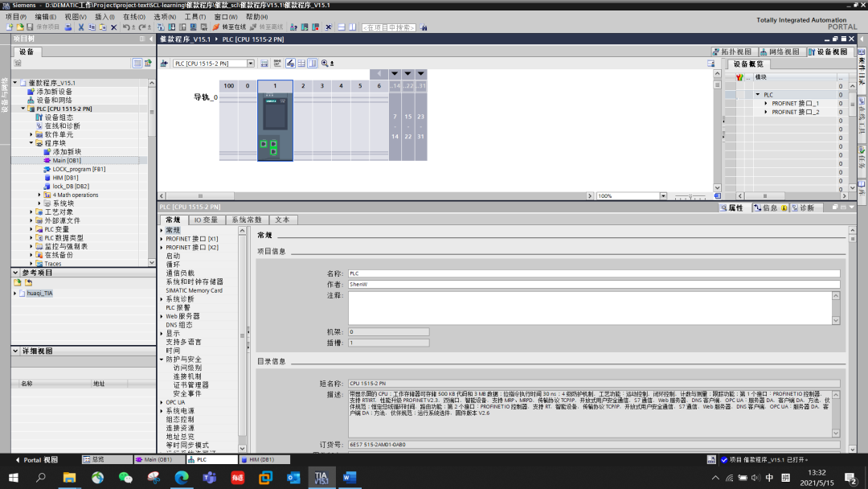Collapse the 项目树 panel with arrow

coord(151,39)
